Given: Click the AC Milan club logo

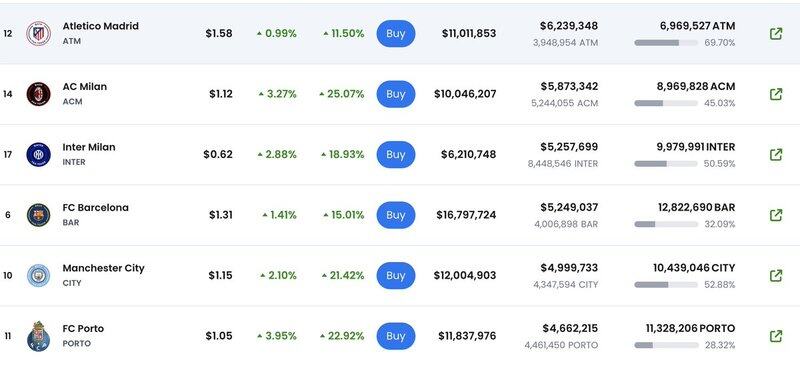Looking at the screenshot, I should (x=39, y=94).
